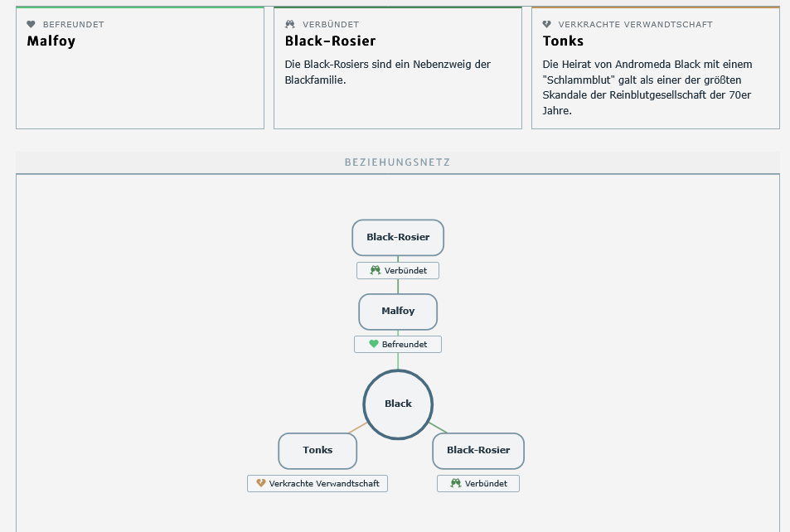Click the Black-Rosier card description text
Viewport: 790px width, 532px height.
[x=387, y=72]
